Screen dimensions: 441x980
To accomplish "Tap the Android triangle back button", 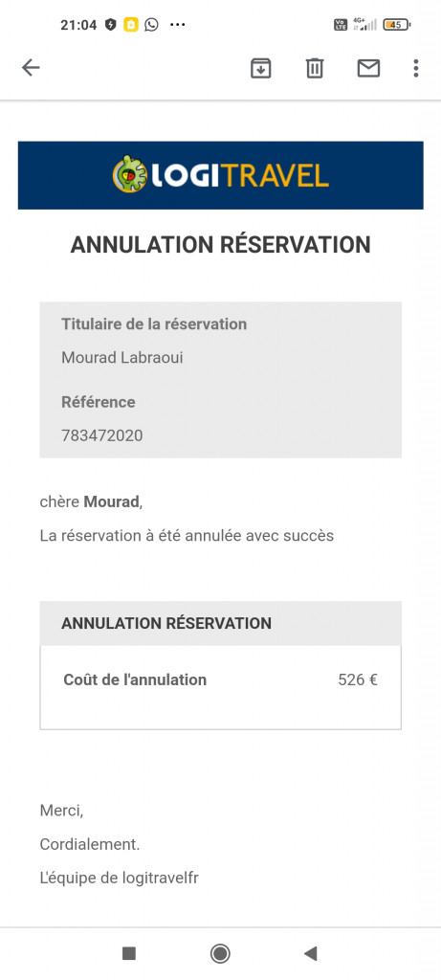I will pyautogui.click(x=311, y=953).
